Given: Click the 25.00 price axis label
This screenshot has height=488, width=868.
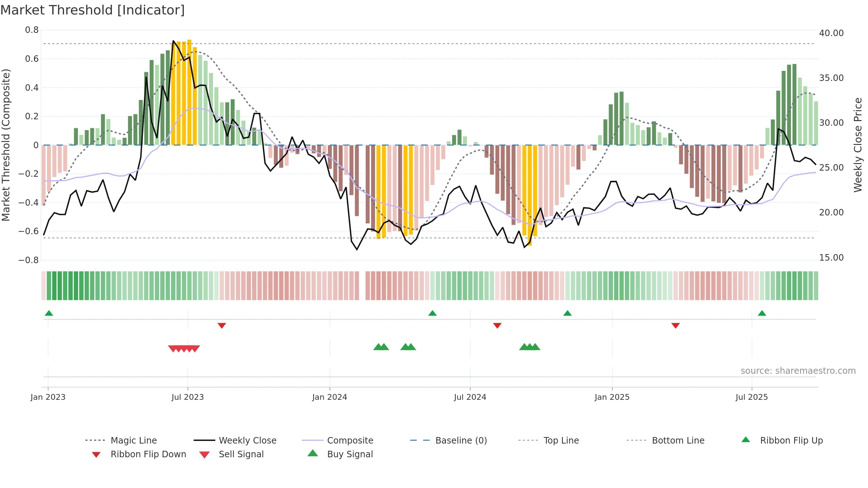Looking at the screenshot, I should [831, 168].
